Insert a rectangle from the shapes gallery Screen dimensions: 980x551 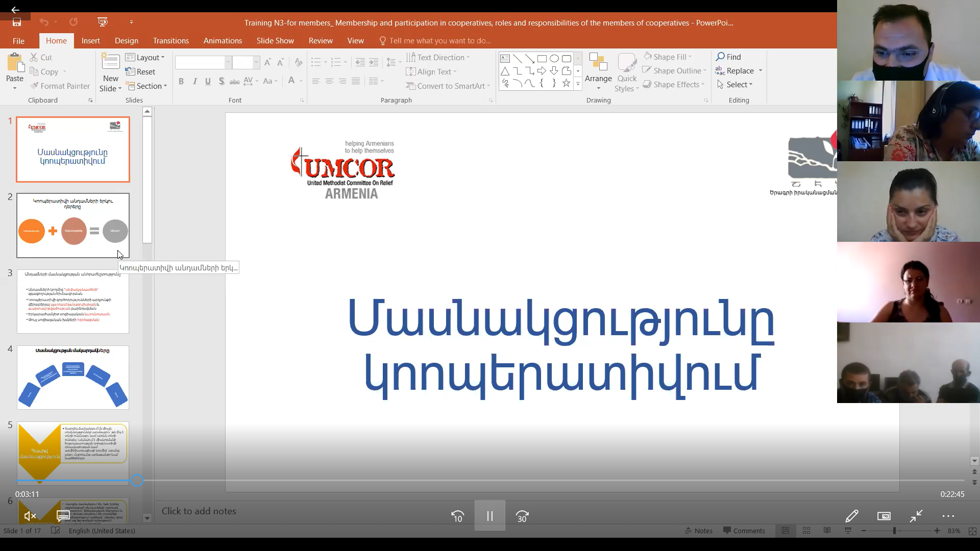pyautogui.click(x=542, y=59)
